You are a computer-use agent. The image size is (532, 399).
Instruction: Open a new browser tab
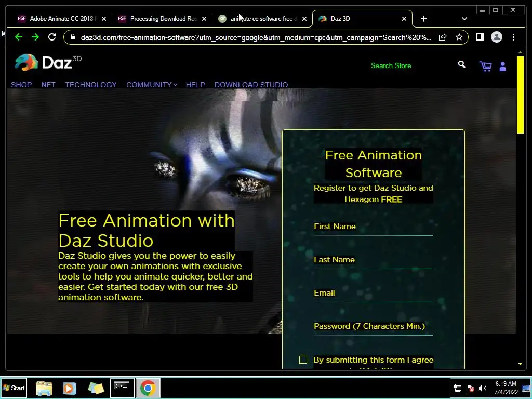click(x=424, y=19)
